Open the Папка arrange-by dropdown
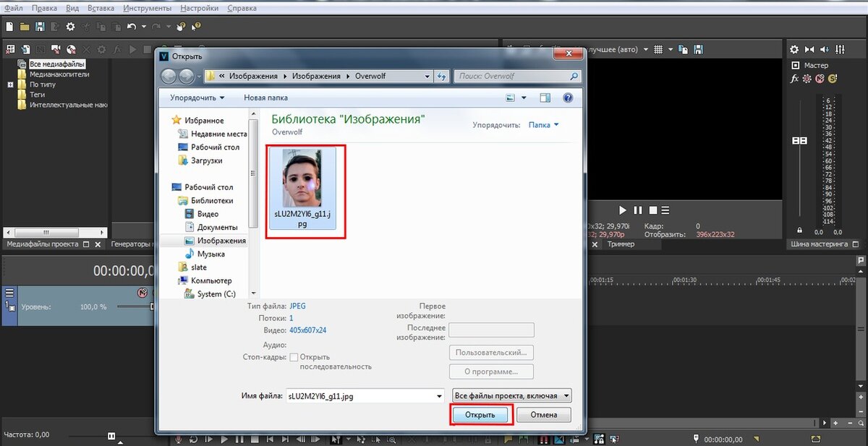The image size is (868, 446). point(544,125)
